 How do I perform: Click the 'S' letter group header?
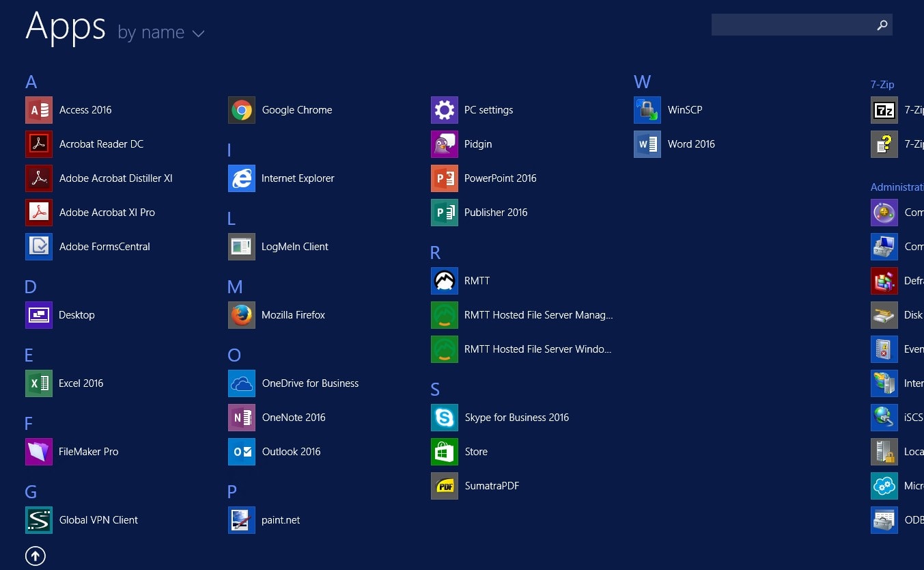click(435, 390)
